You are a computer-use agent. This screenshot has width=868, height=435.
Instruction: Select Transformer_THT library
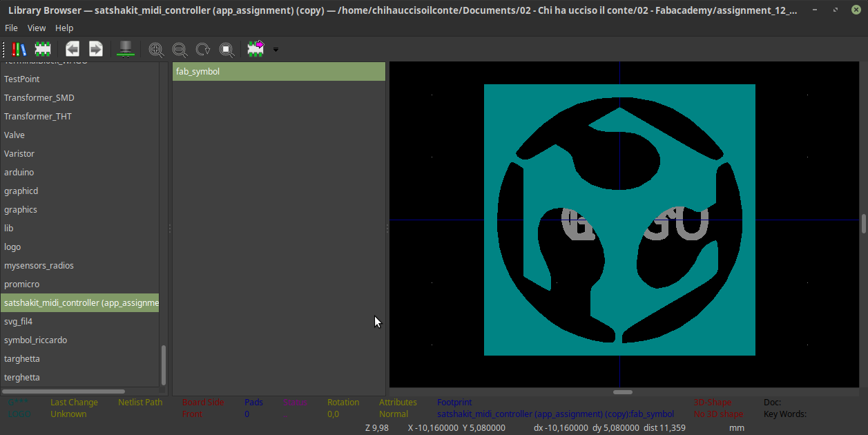pyautogui.click(x=79, y=117)
